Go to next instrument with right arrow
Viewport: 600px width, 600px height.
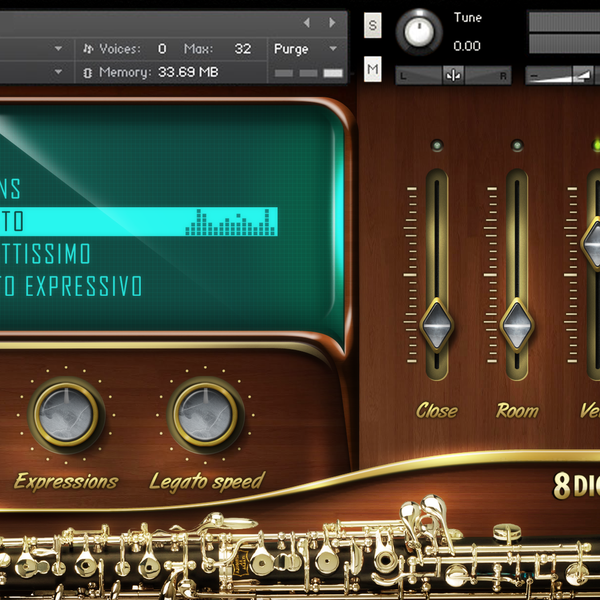[333, 22]
